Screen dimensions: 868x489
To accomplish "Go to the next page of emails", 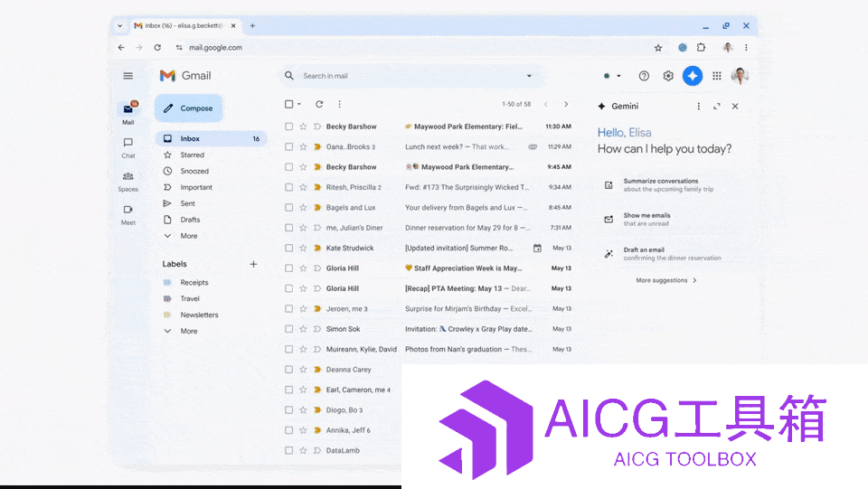I will [x=566, y=104].
